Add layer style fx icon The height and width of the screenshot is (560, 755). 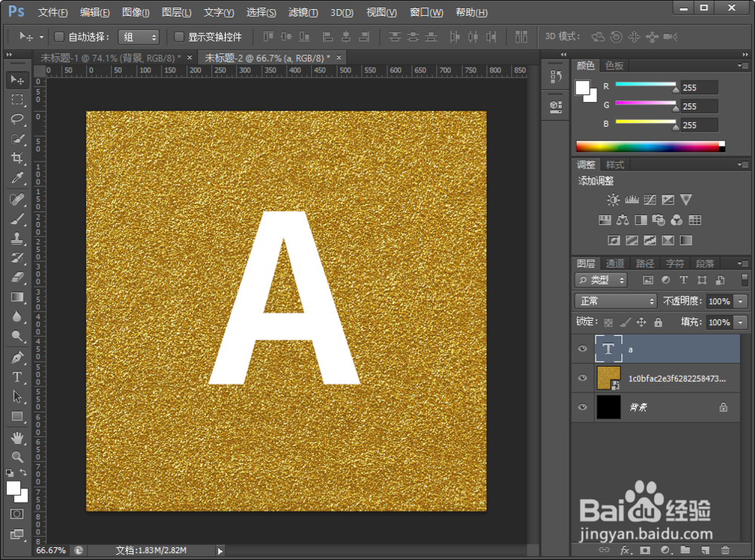tap(625, 550)
